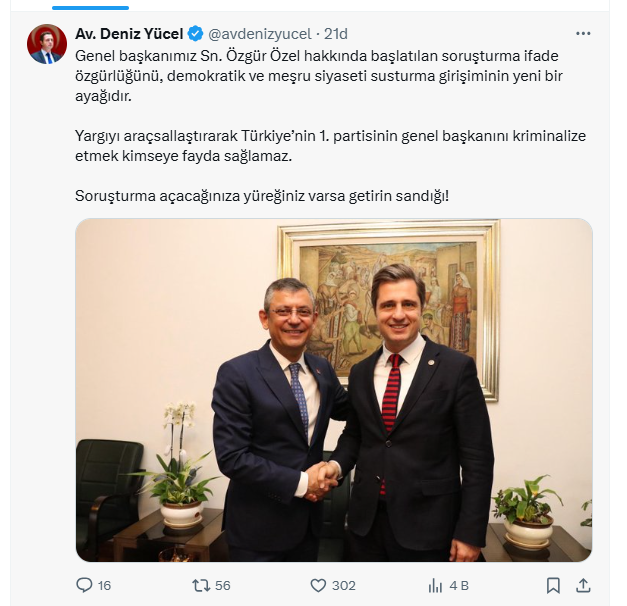Click the display name Av. Deniz Yücel

click(x=129, y=34)
